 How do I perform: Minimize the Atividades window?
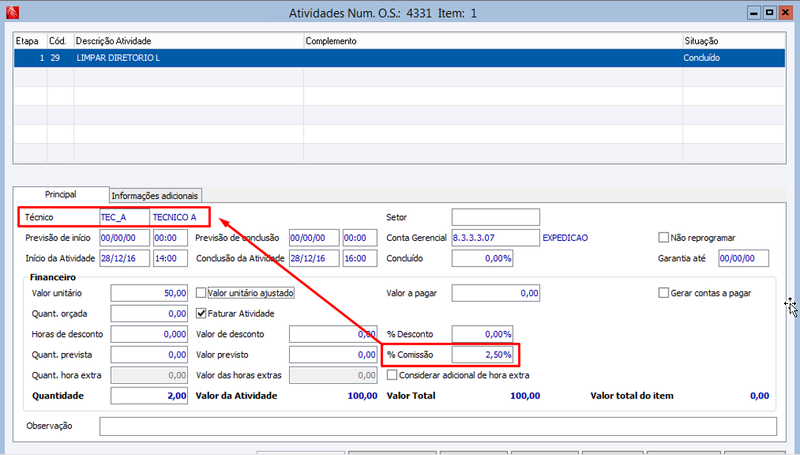[754, 13]
